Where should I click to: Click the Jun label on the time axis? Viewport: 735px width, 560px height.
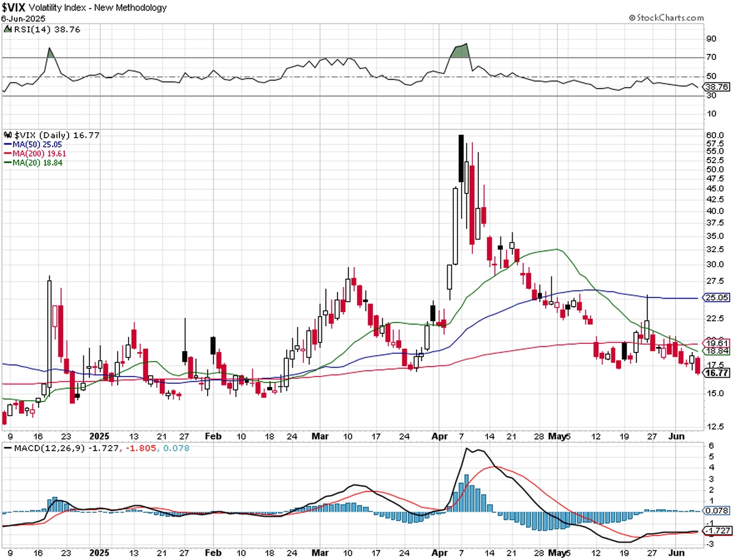pos(675,436)
